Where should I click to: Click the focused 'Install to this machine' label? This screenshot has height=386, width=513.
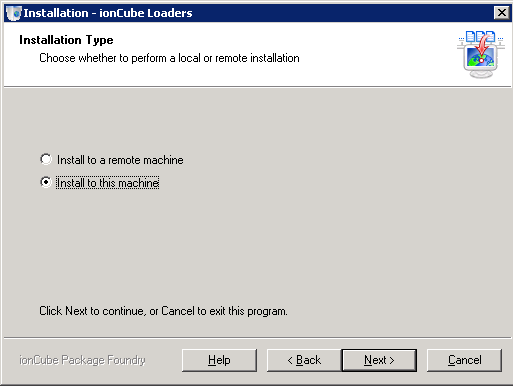pyautogui.click(x=107, y=183)
